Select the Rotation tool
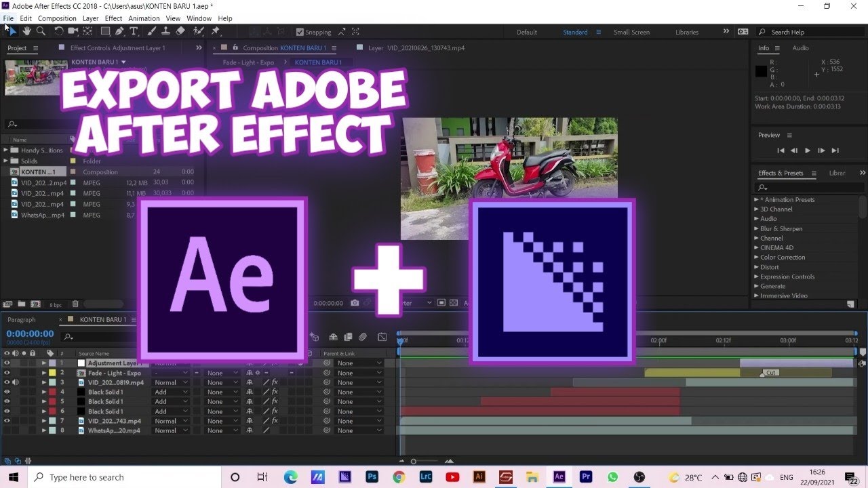Viewport: 868px width, 488px height. pos(59,31)
